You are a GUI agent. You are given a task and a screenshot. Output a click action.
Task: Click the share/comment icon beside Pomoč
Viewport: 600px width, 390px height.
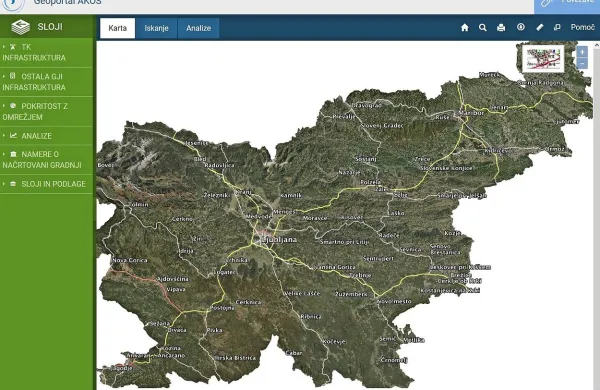point(557,27)
